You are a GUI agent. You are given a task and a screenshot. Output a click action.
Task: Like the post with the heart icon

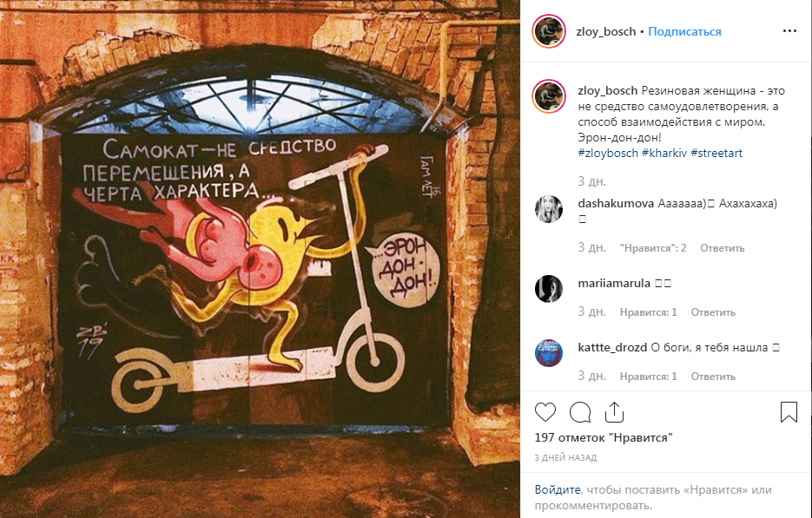[545, 412]
